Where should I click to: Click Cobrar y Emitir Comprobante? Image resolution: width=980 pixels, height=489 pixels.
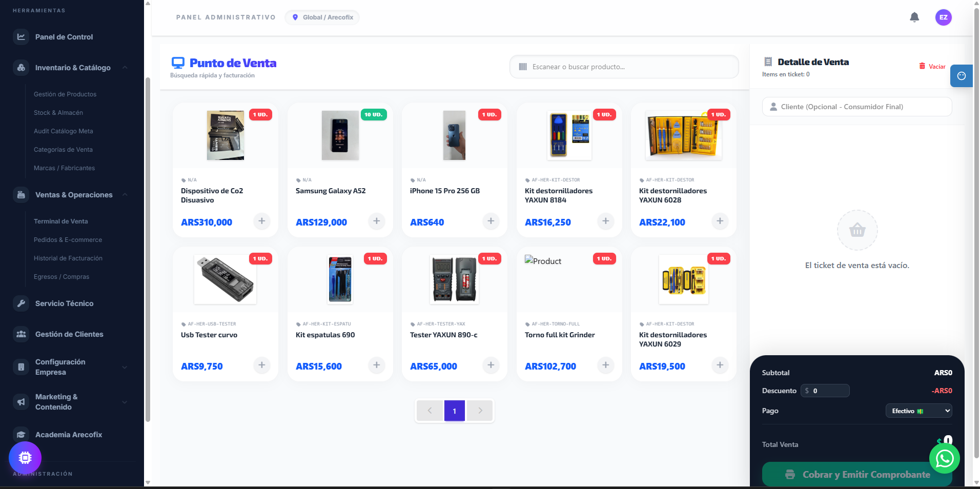point(857,475)
